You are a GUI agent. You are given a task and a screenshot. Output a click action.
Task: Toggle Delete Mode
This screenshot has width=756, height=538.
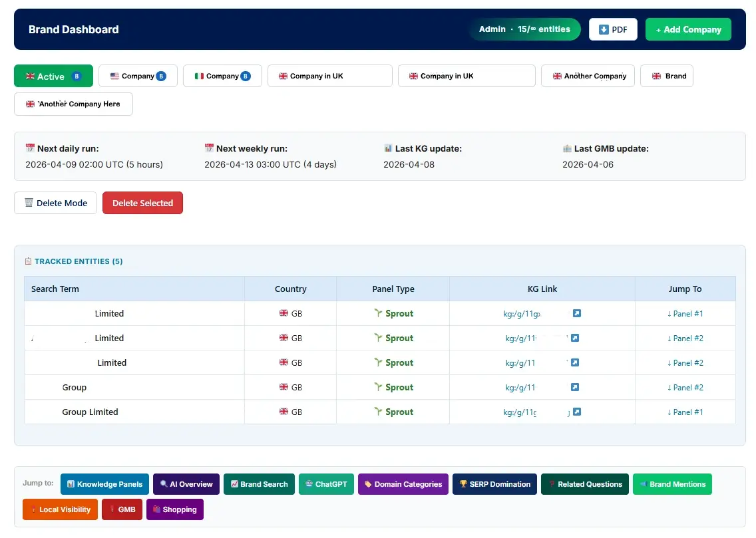coord(55,203)
